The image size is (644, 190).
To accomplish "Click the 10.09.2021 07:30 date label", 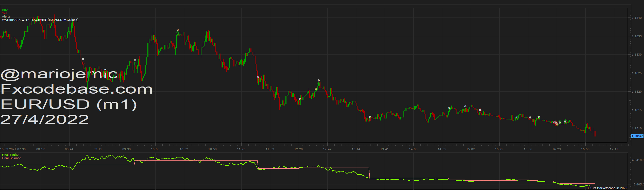I will pos(13,149).
